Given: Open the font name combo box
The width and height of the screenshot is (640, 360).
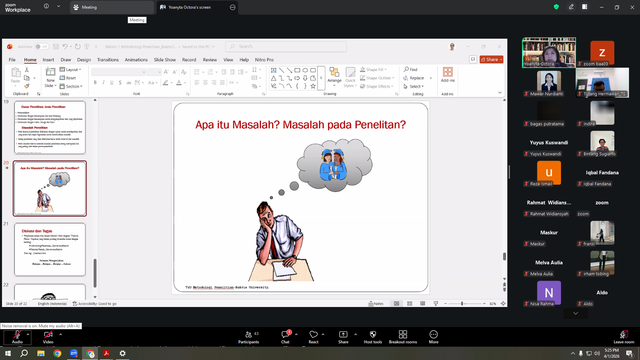Looking at the screenshot, I should pos(119,72).
